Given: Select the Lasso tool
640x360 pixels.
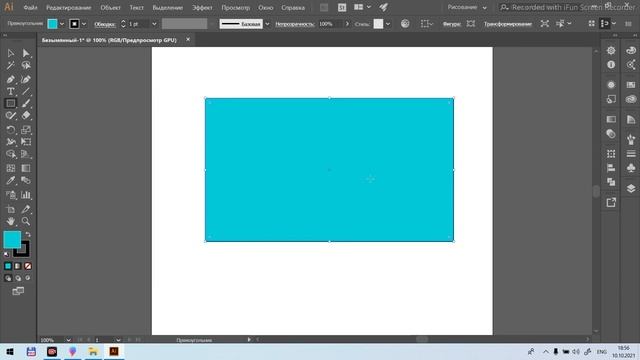Looking at the screenshot, I should pyautogui.click(x=26, y=66).
